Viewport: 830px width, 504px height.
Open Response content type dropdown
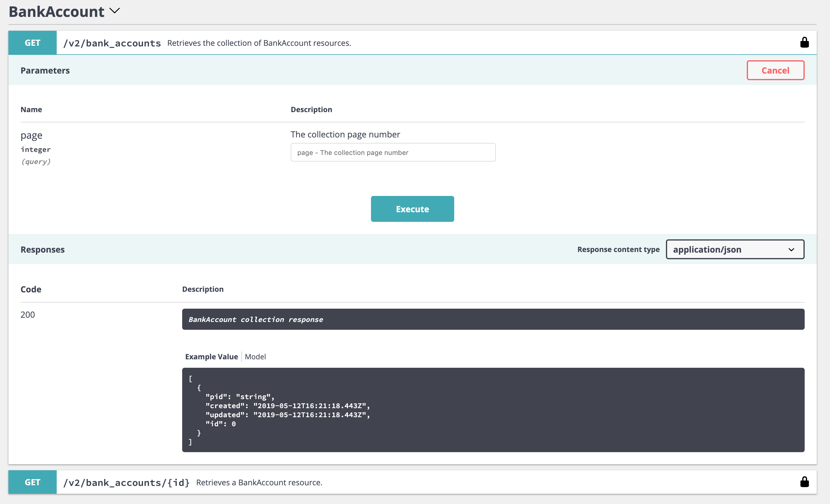pyautogui.click(x=735, y=250)
